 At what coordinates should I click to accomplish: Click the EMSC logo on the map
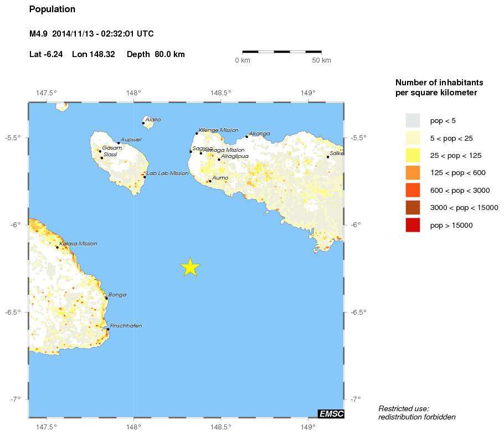(x=331, y=413)
